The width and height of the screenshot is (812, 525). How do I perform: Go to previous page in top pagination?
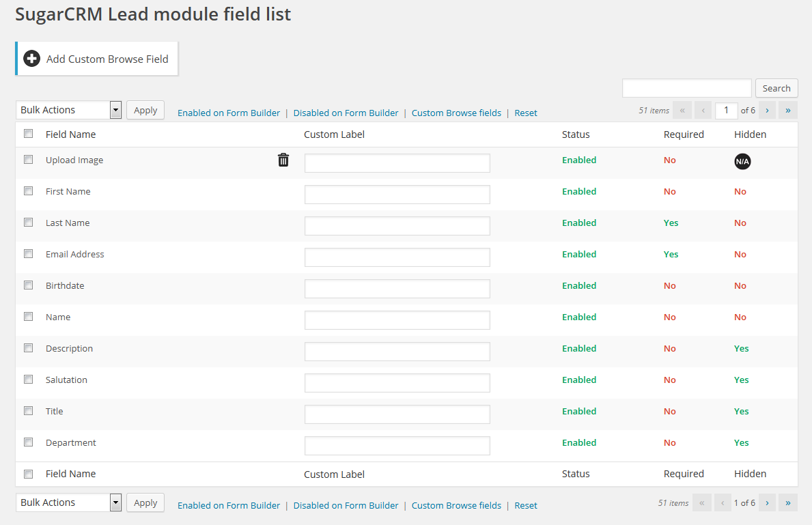click(703, 111)
